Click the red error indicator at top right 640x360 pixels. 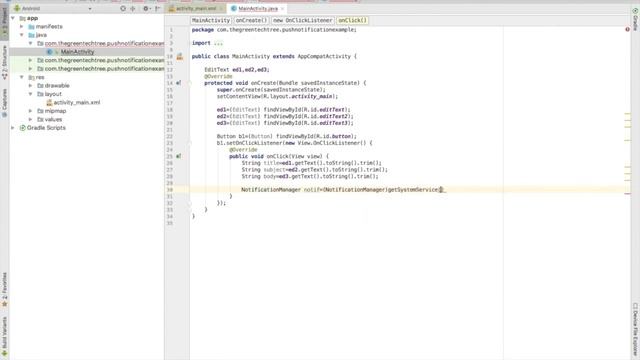click(627, 29)
